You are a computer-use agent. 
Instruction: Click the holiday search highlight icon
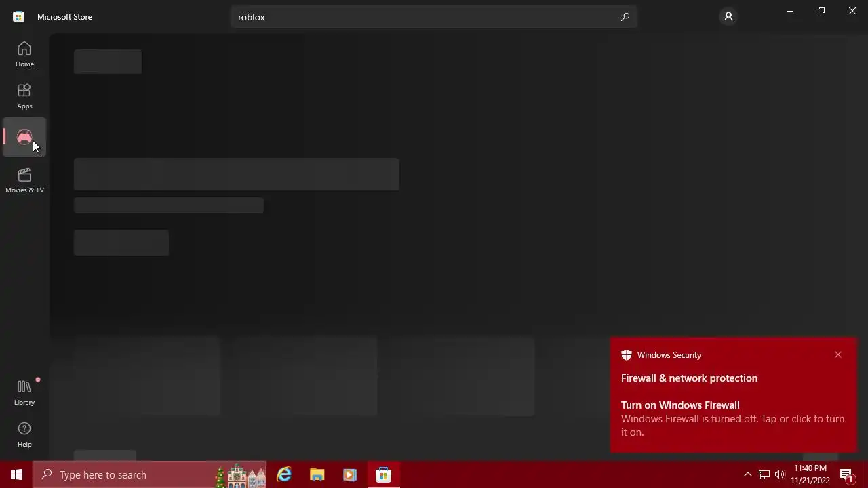[240, 475]
